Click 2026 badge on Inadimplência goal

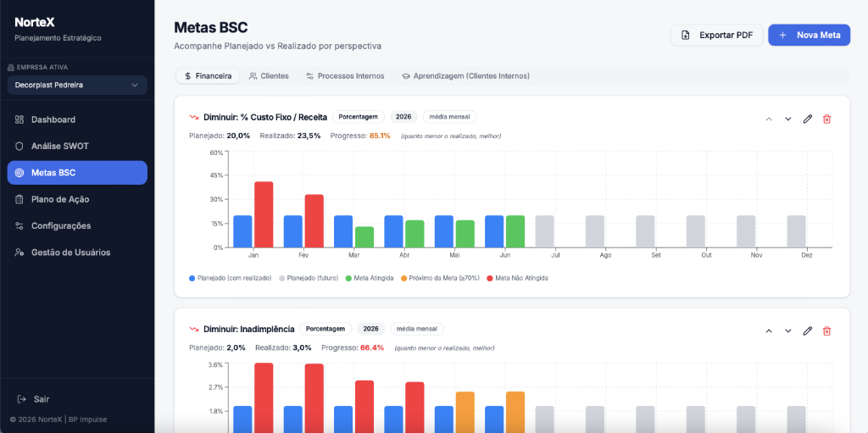click(x=371, y=329)
